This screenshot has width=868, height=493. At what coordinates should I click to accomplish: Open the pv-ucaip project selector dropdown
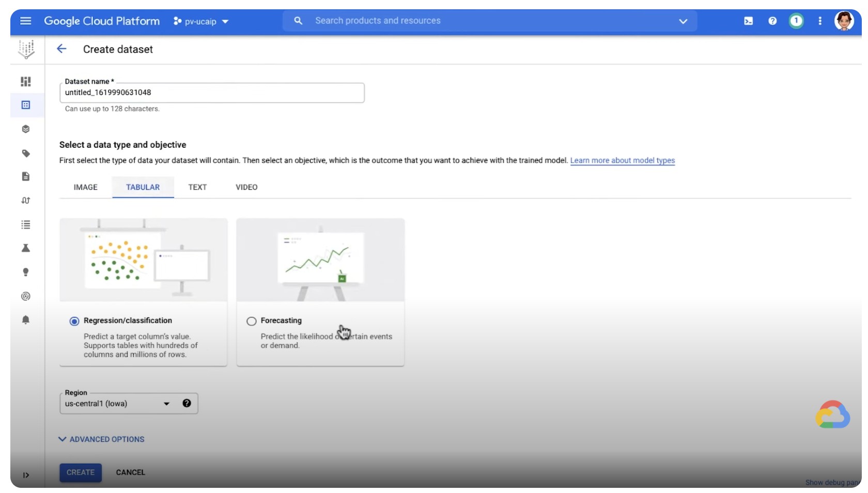coord(202,22)
